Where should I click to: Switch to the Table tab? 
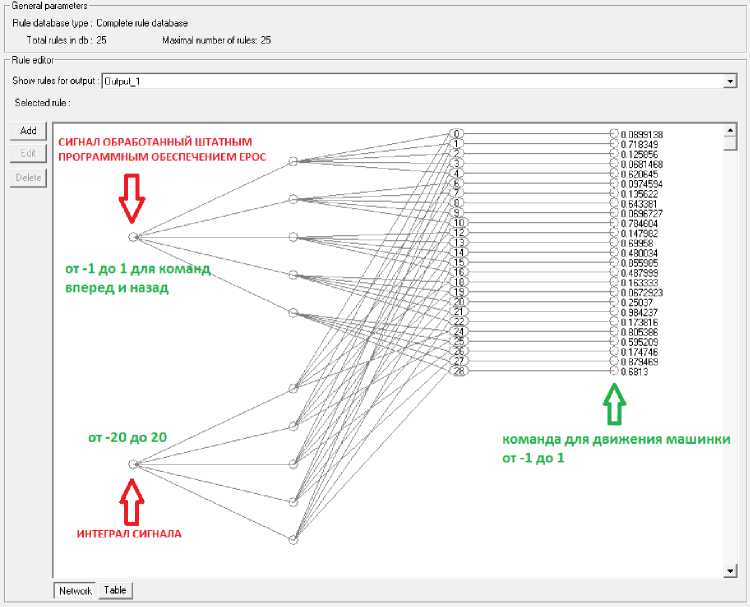click(116, 591)
